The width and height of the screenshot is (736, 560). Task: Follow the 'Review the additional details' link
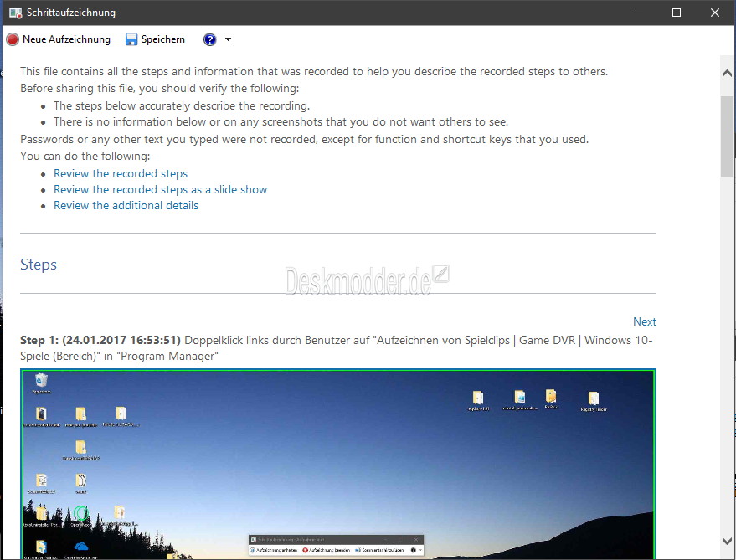point(126,205)
